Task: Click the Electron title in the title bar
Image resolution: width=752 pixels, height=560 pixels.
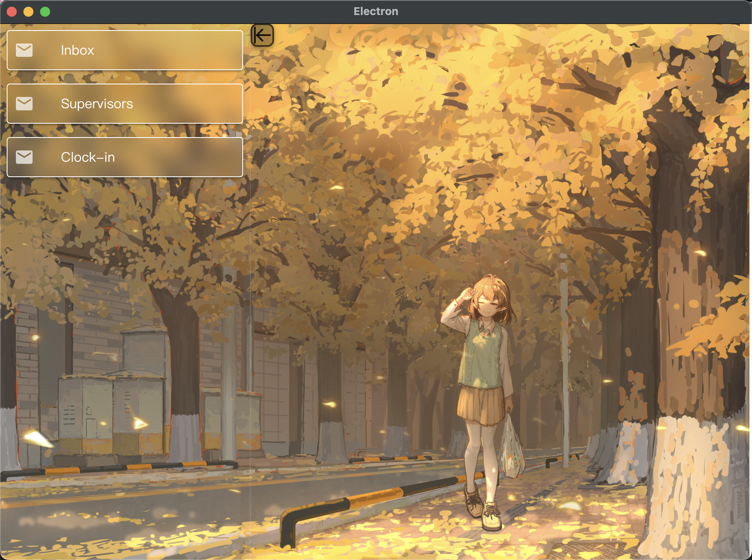Action: [x=376, y=11]
